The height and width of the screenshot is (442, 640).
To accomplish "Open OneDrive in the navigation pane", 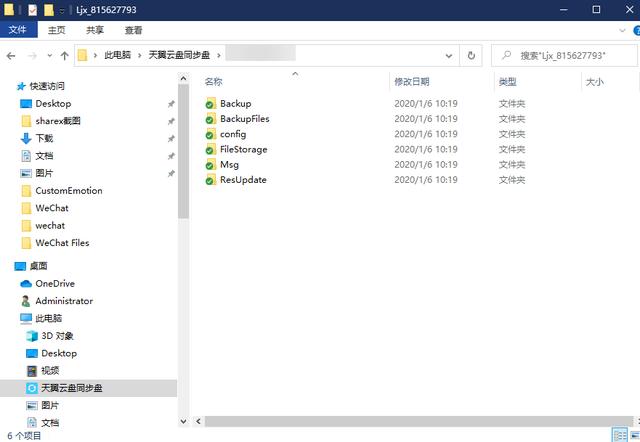I will 55,283.
